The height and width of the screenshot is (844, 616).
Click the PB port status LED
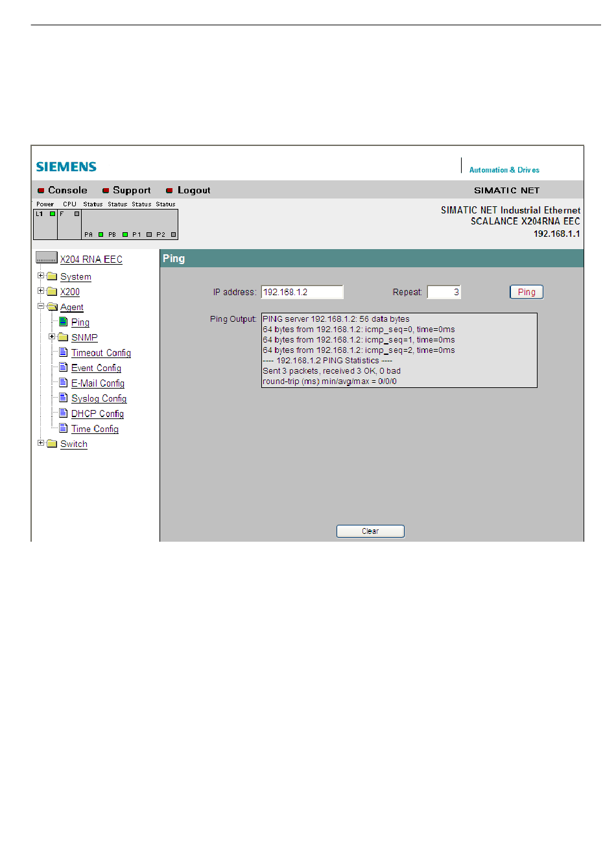[x=124, y=235]
